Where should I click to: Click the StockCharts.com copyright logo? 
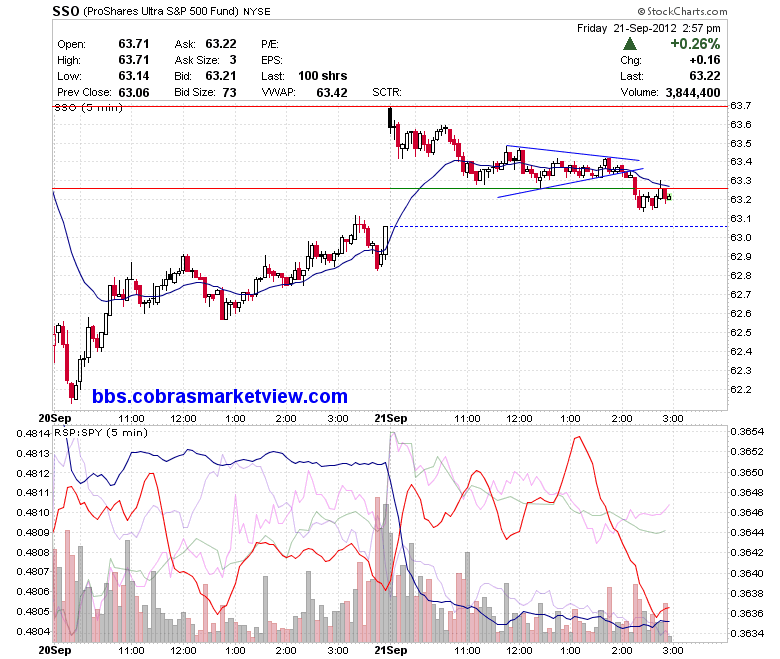[682, 11]
